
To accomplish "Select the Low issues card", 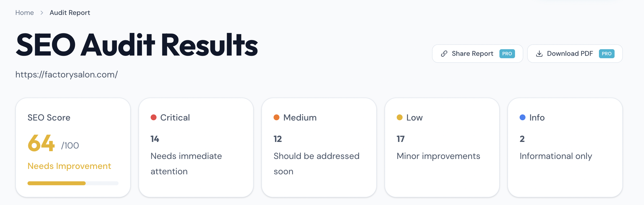I will coord(442,148).
